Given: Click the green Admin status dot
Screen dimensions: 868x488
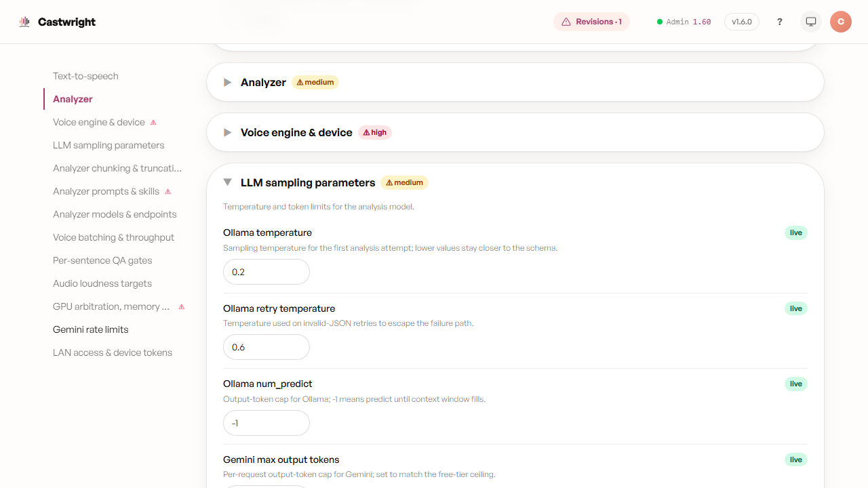Looking at the screenshot, I should click(660, 22).
